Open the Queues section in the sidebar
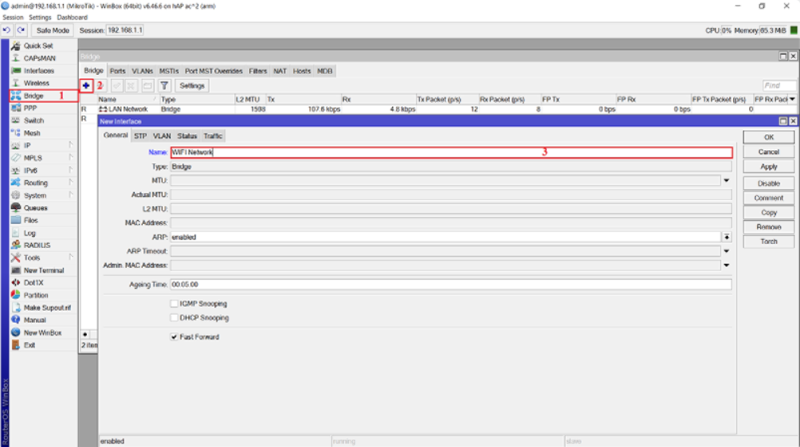 tap(36, 207)
